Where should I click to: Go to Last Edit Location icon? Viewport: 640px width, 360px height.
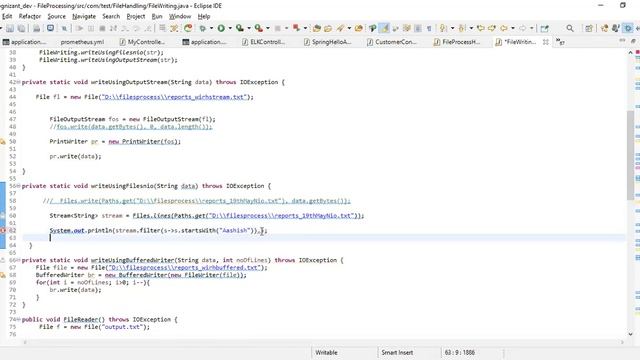click(480, 28)
